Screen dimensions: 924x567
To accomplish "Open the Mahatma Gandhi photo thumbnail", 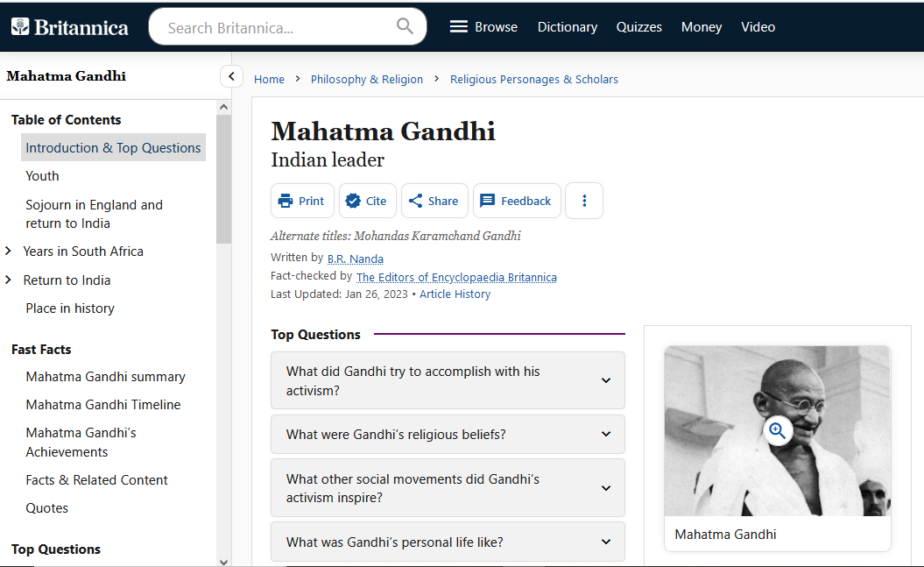I will click(x=777, y=431).
